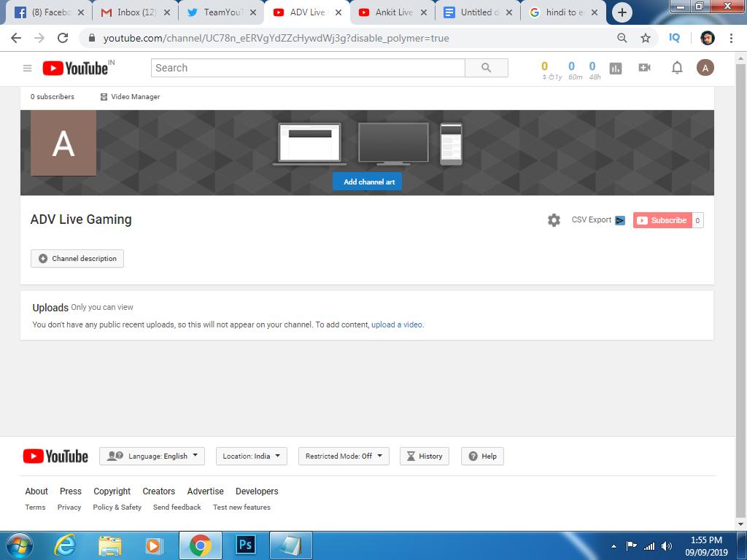This screenshot has height=560, width=747.
Task: Reload the page with refresh icon
Action: 63,38
